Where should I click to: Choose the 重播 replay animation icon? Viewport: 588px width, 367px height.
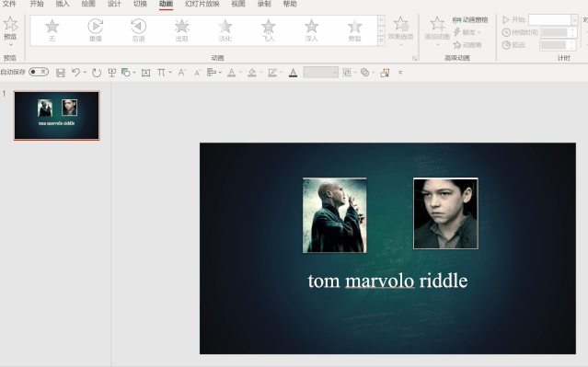pos(96,30)
